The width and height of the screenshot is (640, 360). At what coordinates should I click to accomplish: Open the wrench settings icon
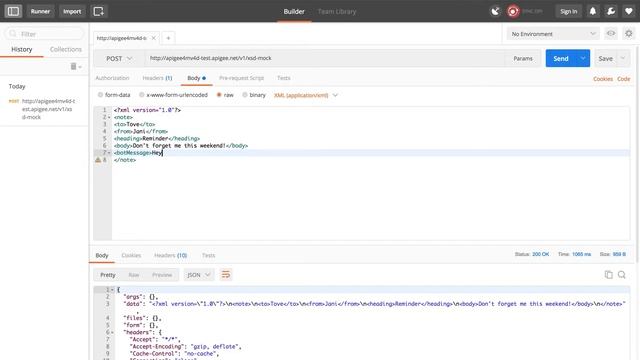click(611, 11)
